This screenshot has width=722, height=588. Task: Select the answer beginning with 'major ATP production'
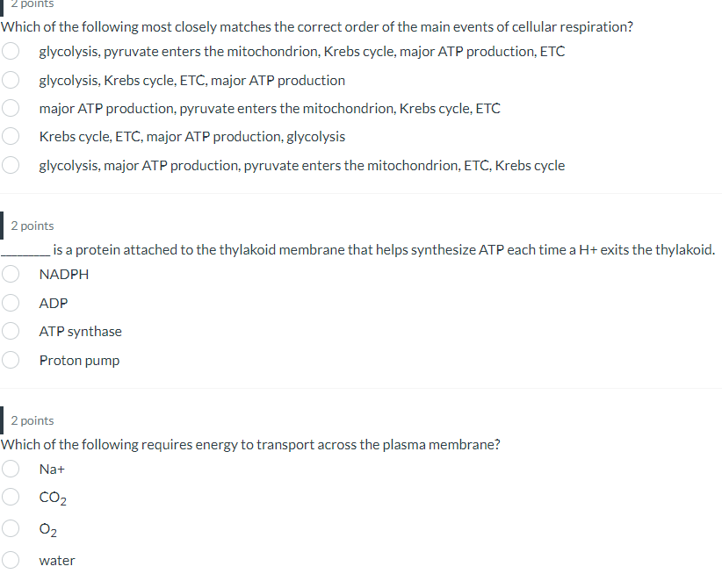[10, 108]
